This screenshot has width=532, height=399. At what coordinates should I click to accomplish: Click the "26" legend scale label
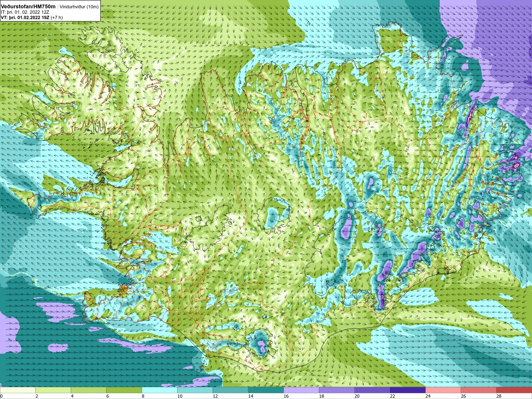click(463, 396)
